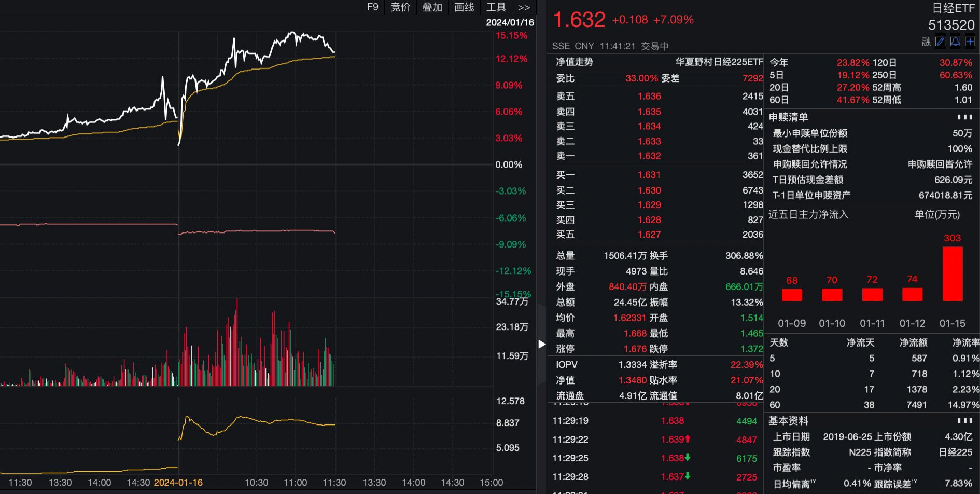This screenshot has width=980, height=494.
Task: Open the three-dot menu beside 申赎清单
Action: coord(964,117)
